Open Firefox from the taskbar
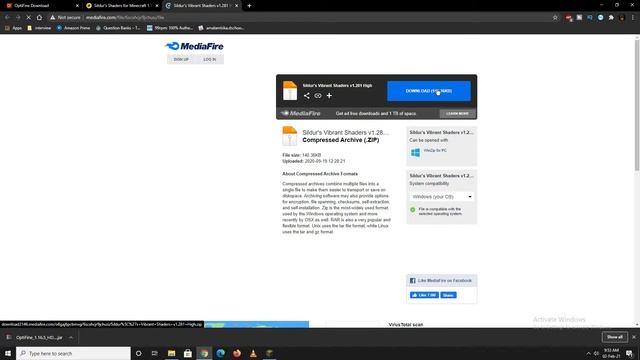640x360 pixels. (237, 353)
